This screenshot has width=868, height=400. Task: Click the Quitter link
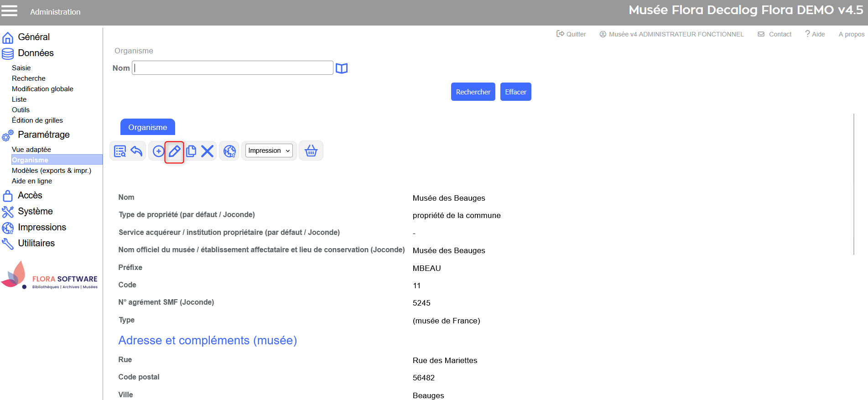pos(572,34)
